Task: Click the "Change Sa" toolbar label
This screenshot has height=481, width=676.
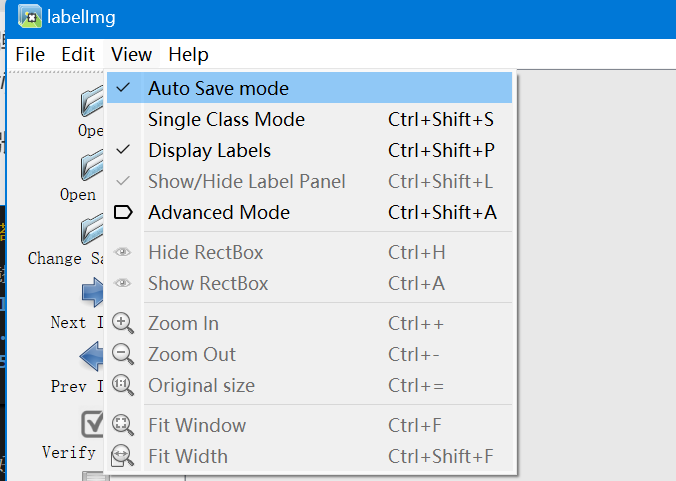Action: (66, 259)
